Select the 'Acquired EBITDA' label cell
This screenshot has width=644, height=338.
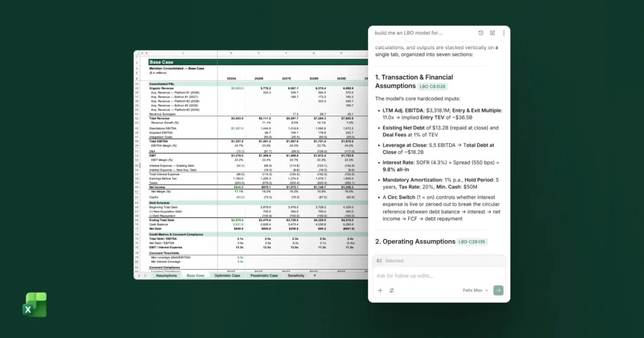click(161, 133)
